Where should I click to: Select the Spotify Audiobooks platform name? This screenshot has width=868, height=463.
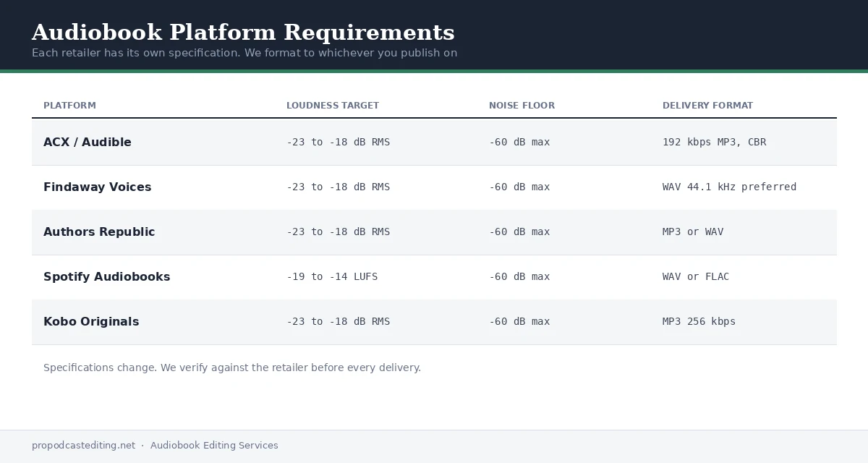(107, 277)
